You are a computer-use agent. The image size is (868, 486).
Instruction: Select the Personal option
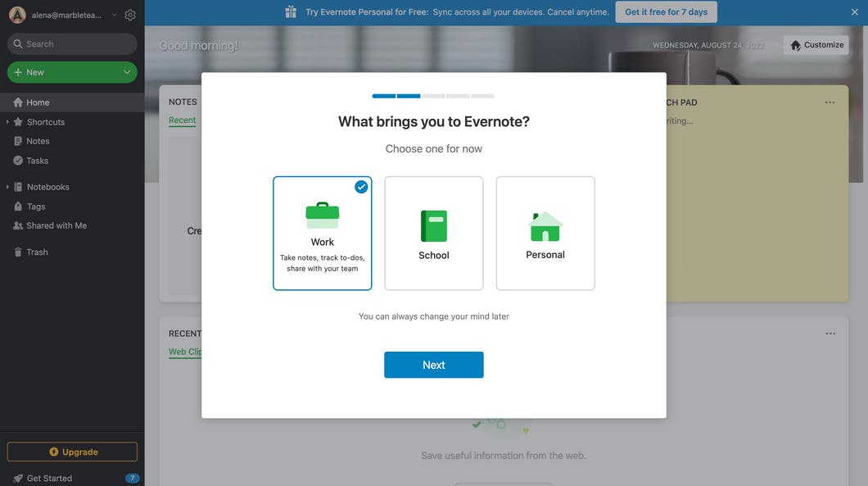point(545,233)
